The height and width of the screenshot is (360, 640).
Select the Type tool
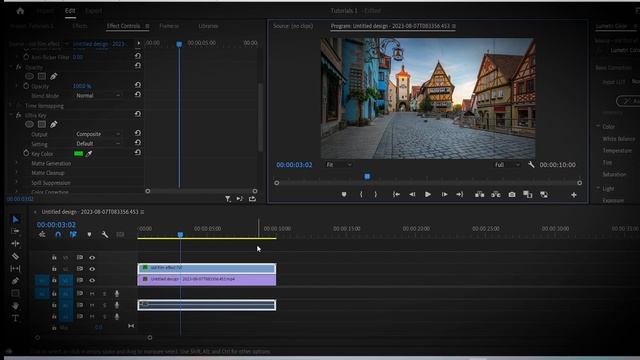[x=16, y=318]
